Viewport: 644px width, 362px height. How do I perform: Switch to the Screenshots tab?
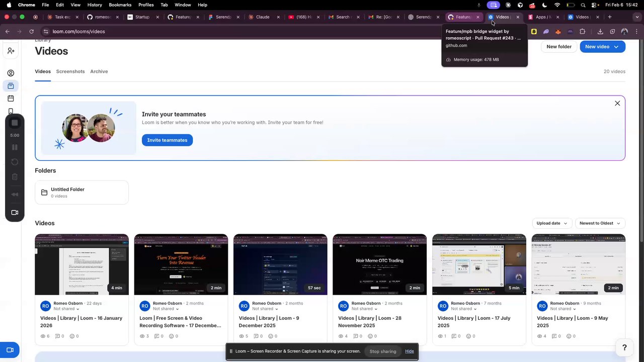pos(70,71)
